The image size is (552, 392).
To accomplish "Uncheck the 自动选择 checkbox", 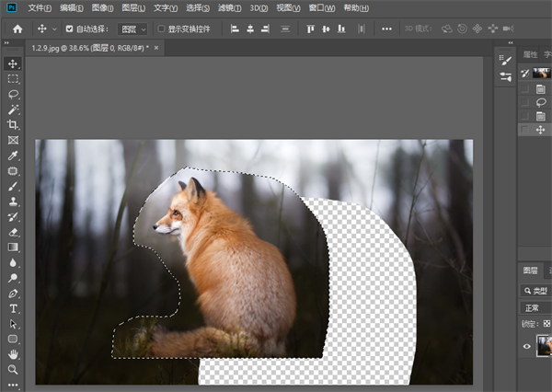I will click(x=70, y=29).
